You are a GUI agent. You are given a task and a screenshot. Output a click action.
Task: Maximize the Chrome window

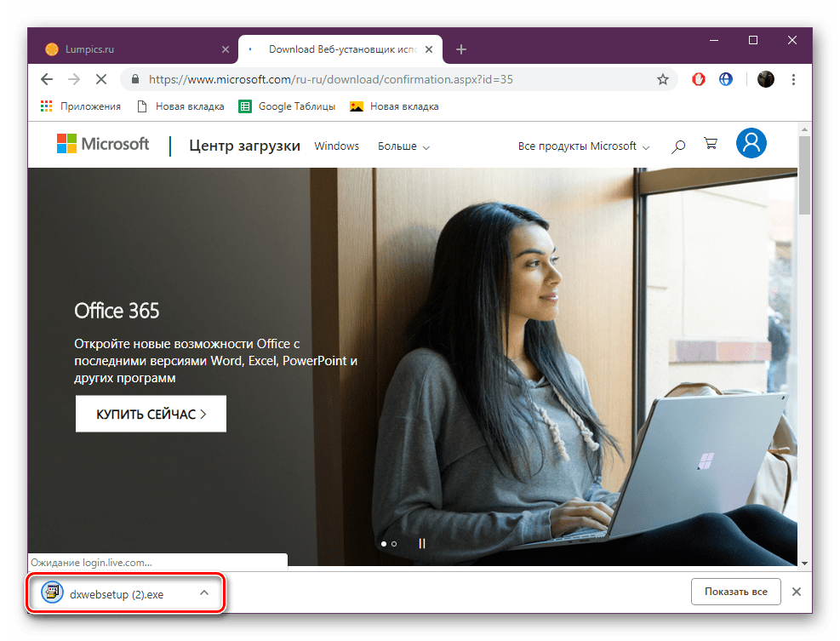pos(752,40)
